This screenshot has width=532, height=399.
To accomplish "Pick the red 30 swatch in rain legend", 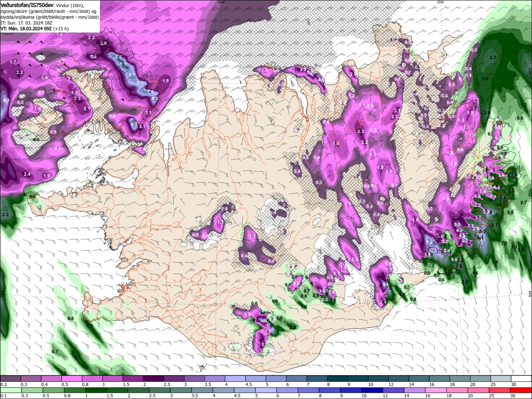I will point(521,390).
